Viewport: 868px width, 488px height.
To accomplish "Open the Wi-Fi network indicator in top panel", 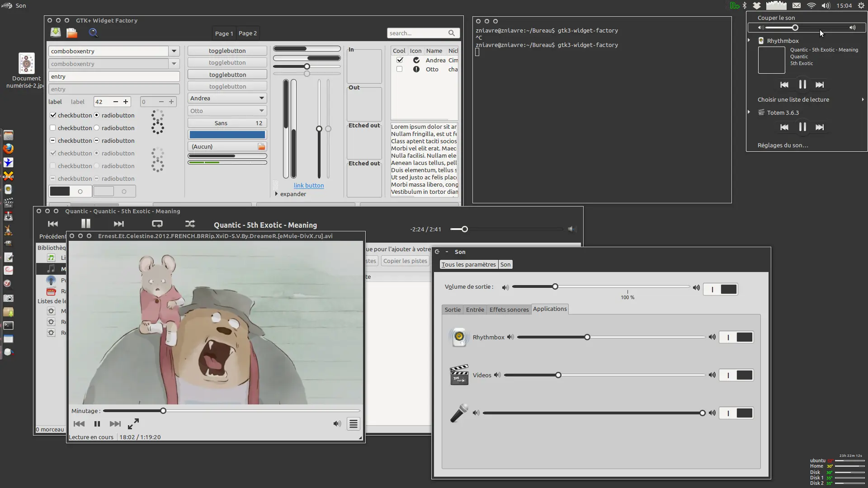I will coord(811,5).
